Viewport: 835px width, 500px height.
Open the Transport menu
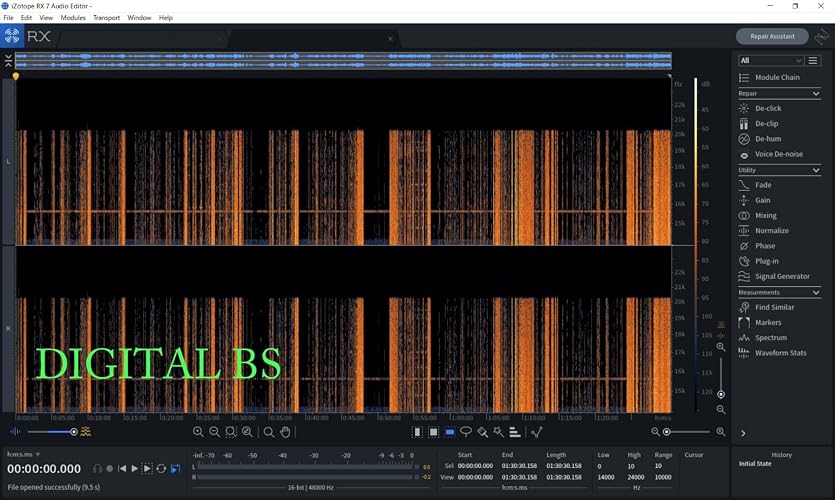(x=107, y=18)
